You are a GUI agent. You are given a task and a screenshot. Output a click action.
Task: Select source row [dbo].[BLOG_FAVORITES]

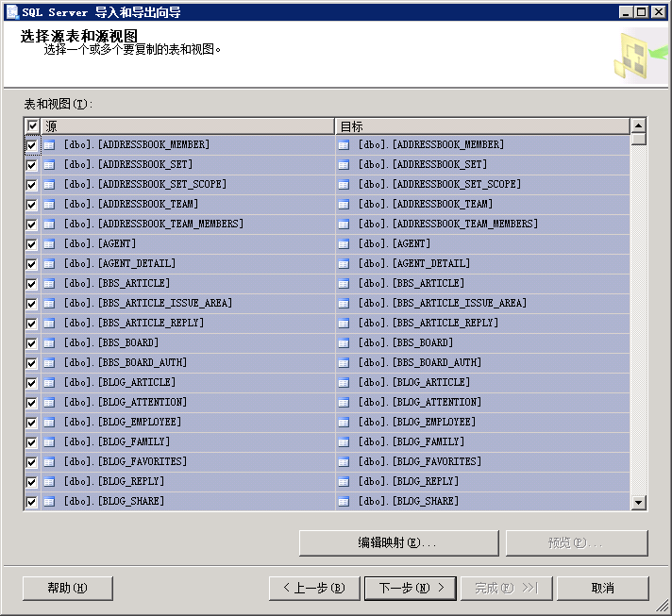(x=188, y=462)
